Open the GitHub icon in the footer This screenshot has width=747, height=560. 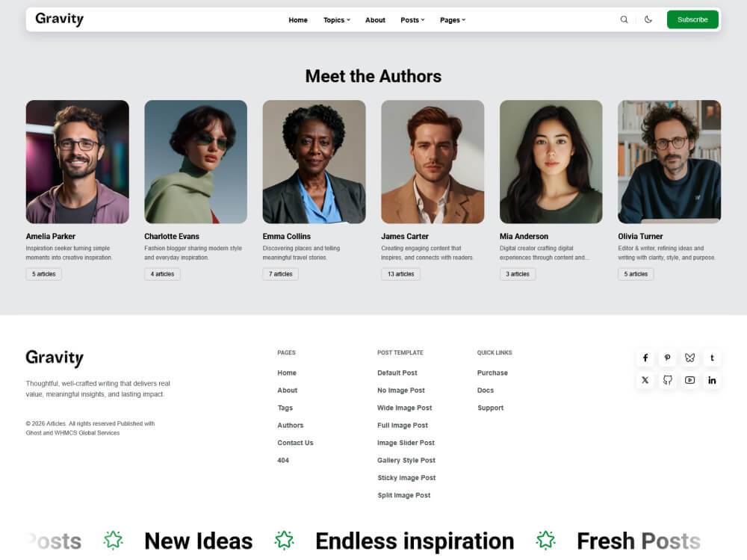[667, 380]
